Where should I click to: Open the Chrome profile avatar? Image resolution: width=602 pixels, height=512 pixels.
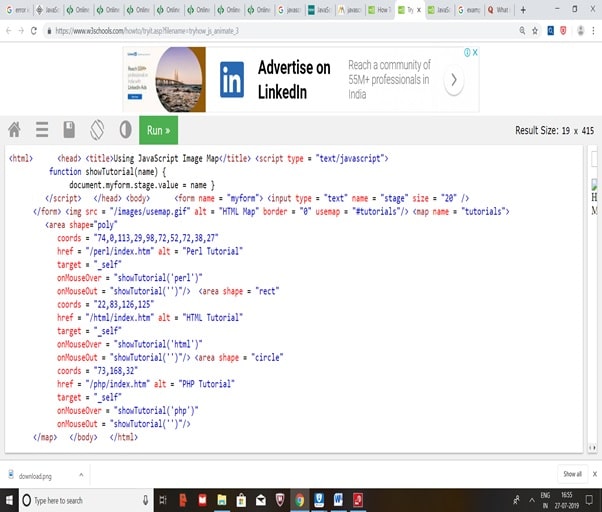tap(580, 31)
